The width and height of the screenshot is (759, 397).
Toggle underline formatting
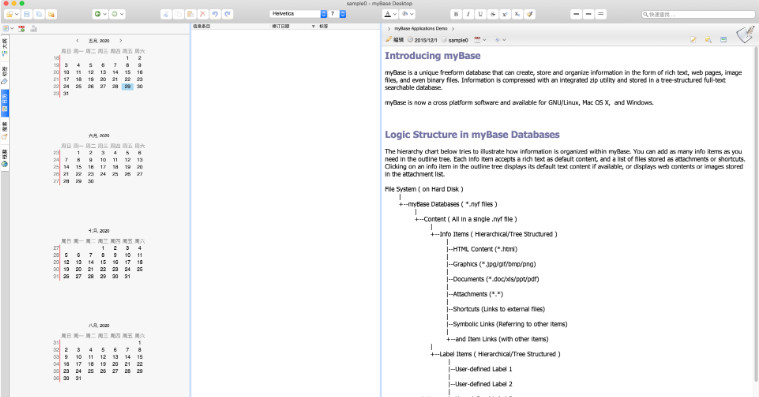tap(480, 14)
